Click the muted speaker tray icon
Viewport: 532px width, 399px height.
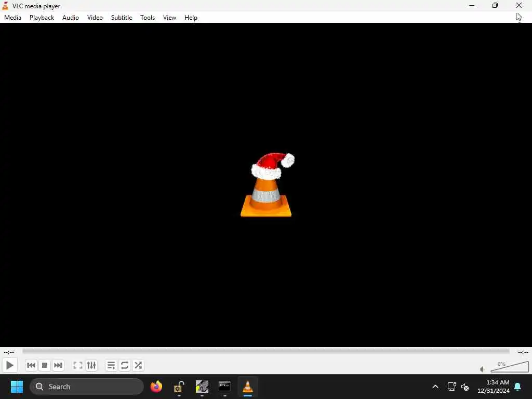[465, 387]
